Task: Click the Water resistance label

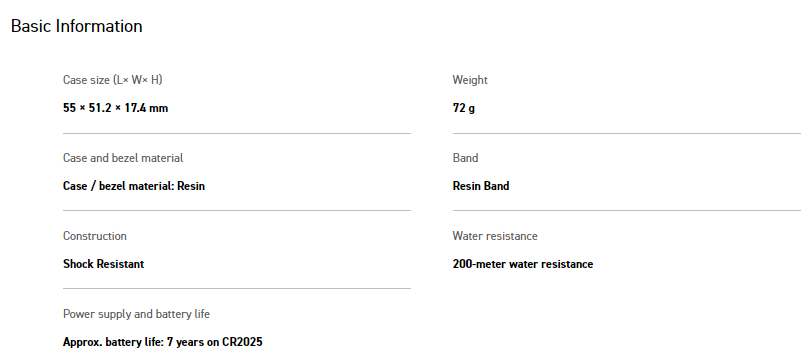Action: pyautogui.click(x=495, y=236)
